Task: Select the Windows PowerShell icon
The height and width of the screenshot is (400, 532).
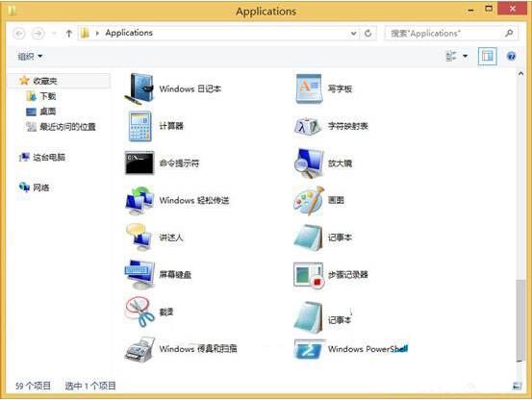Action: point(309,349)
